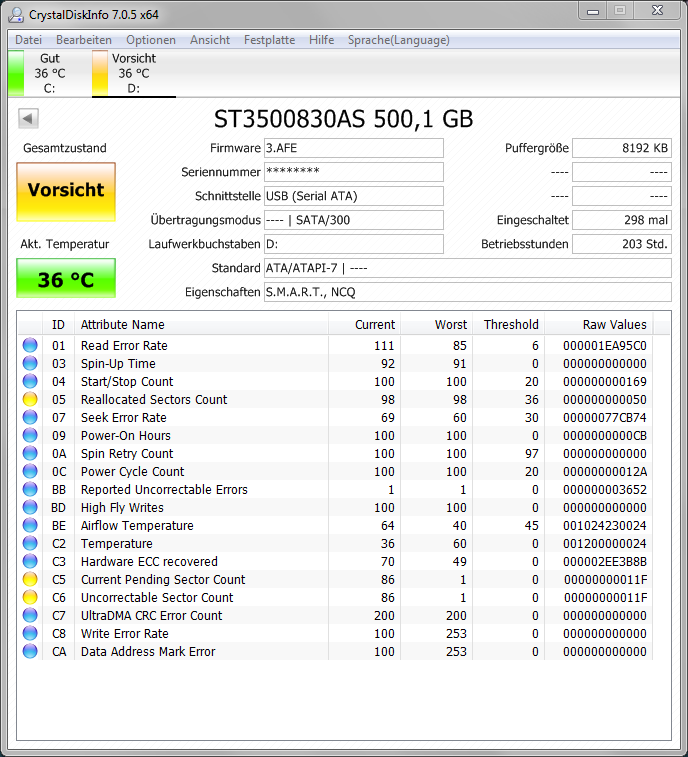Click blue status icon for Seek Error Rate
This screenshot has width=688, height=757.
point(30,417)
